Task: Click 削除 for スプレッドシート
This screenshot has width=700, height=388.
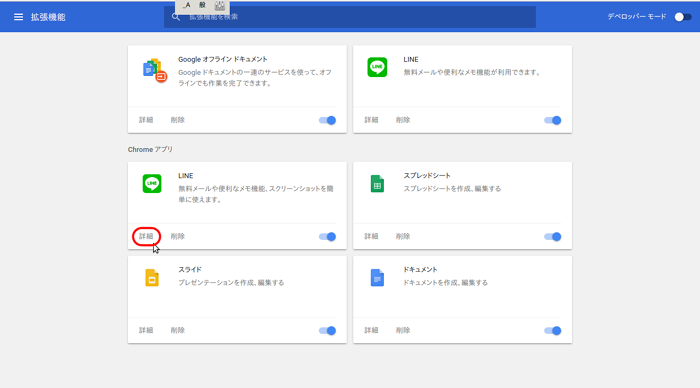Action: tap(403, 236)
